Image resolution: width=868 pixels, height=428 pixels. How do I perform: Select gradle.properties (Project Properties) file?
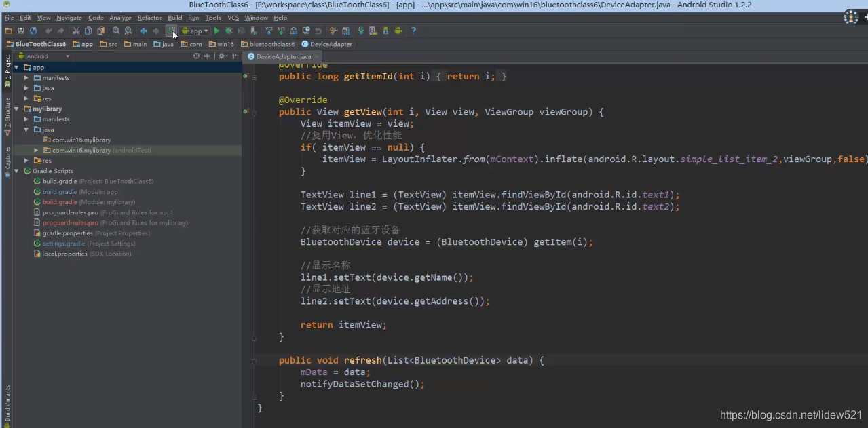92,233
